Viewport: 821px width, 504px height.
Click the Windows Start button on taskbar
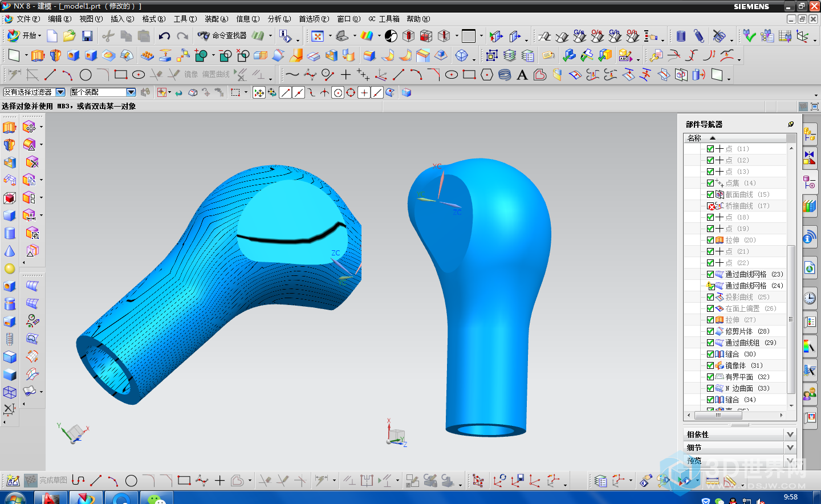(x=15, y=498)
